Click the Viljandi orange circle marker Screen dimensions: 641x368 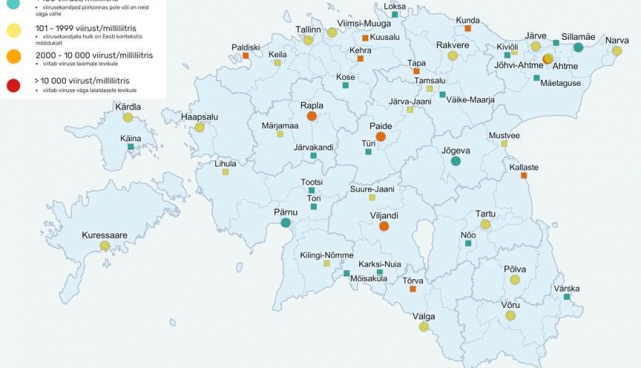click(x=384, y=226)
